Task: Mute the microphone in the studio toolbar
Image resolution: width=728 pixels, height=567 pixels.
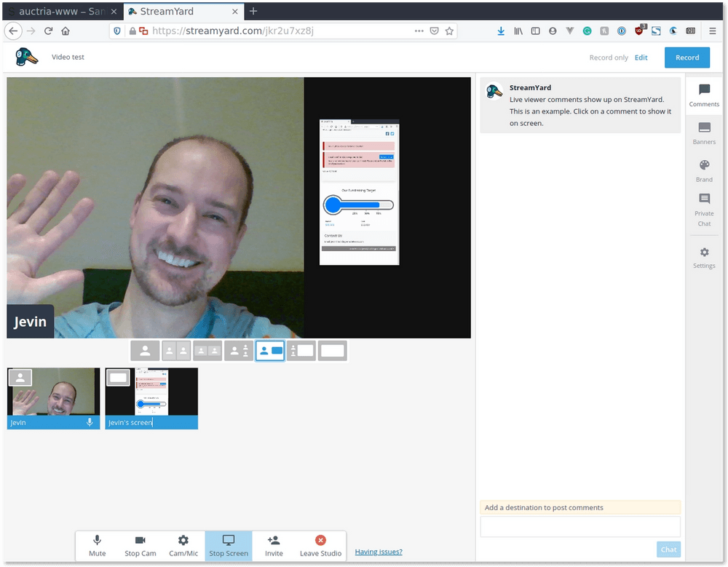Action: coord(97,546)
